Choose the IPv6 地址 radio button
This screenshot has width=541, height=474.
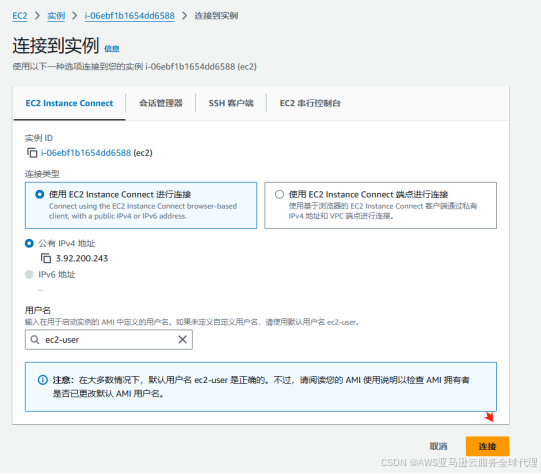pos(29,274)
